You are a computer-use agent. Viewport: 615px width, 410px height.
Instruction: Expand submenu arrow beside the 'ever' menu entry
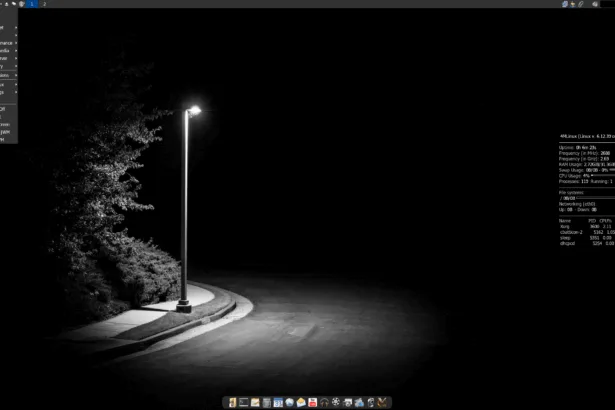click(x=16, y=58)
